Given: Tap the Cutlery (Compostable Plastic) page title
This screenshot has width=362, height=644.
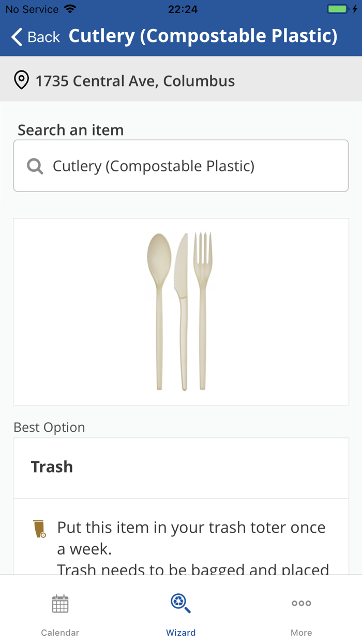Looking at the screenshot, I should [x=203, y=36].
